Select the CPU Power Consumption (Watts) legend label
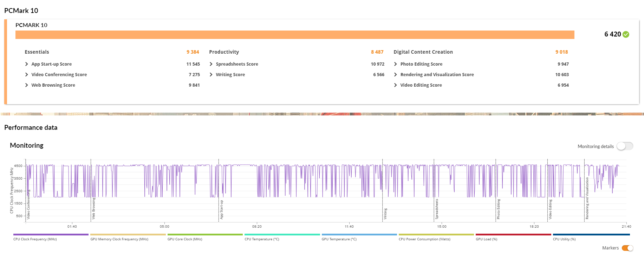The height and width of the screenshot is (267, 644). 424,239
